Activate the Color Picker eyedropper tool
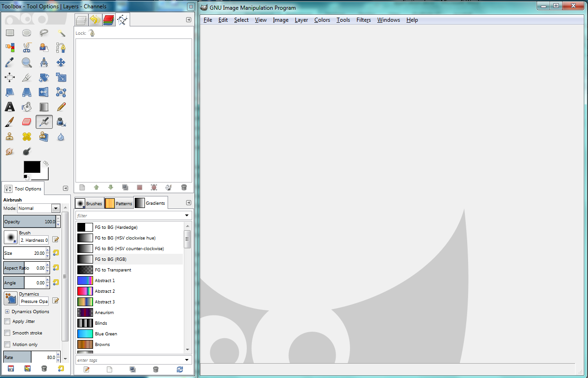 coord(10,62)
